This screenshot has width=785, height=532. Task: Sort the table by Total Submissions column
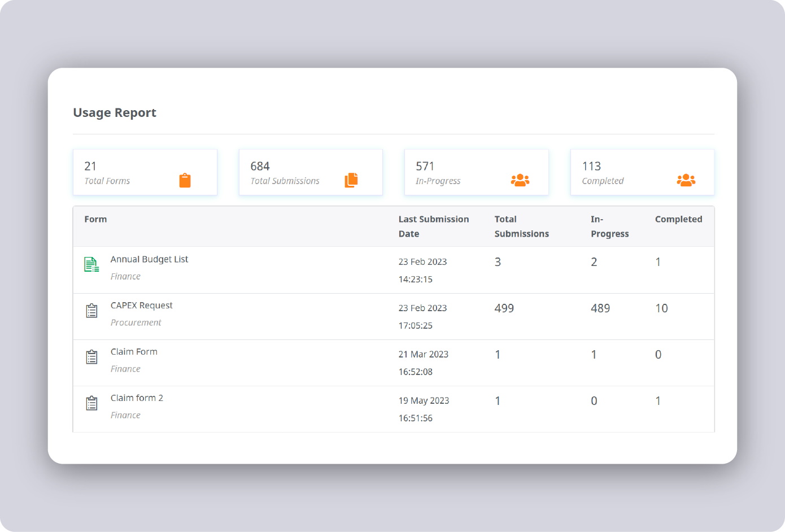click(x=521, y=226)
